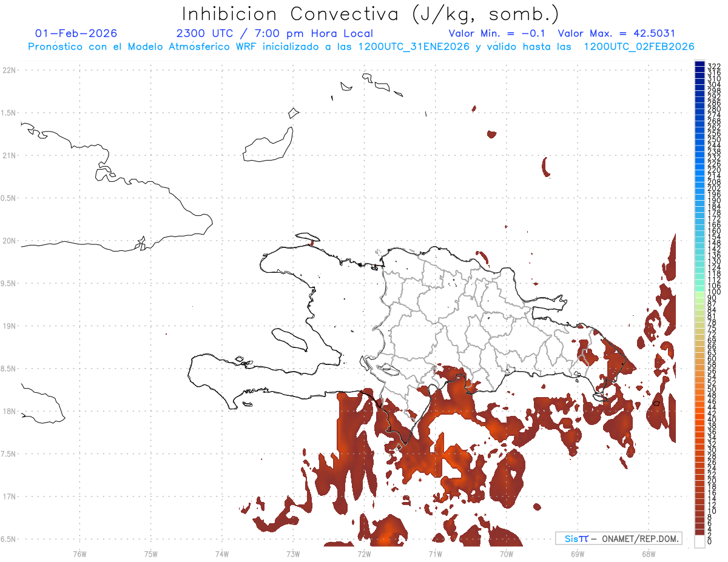728x562 pixels.
Task: Click the "17N" latitude label
Action: pyautogui.click(x=10, y=497)
